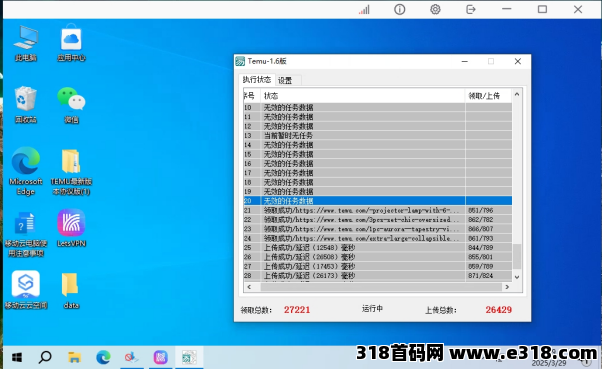
Task: Click the list's scroll down arrow
Action: pos(517,277)
